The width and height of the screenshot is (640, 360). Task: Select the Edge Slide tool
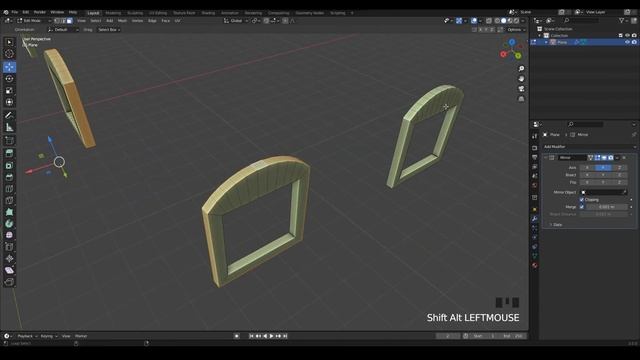[9, 247]
